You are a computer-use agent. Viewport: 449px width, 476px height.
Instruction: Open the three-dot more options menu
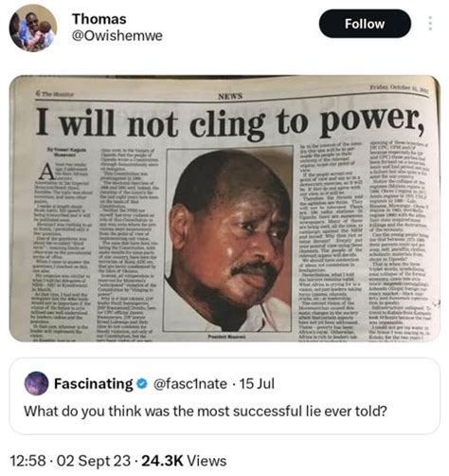pyautogui.click(x=430, y=24)
